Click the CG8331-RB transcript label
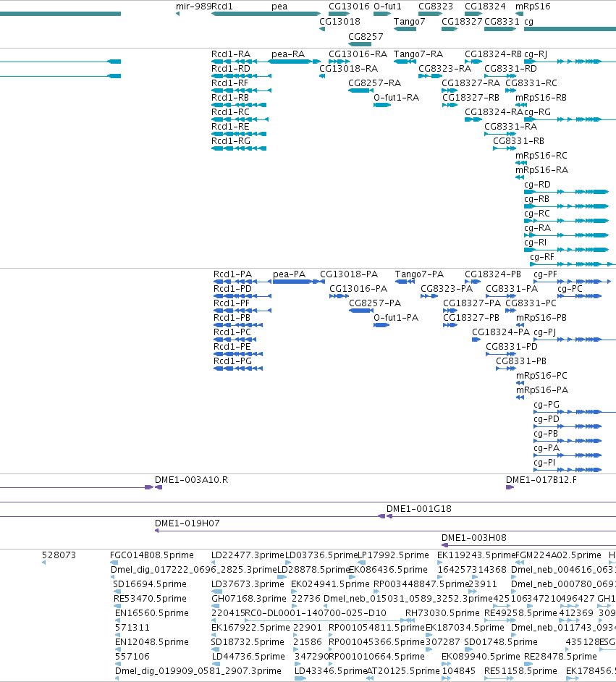The image size is (616, 682). 518,141
